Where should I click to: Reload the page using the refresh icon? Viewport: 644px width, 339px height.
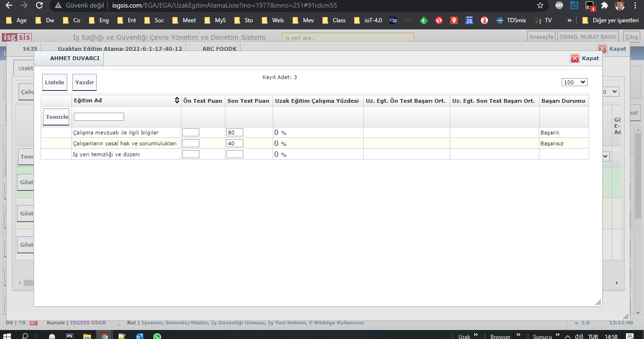[39, 6]
